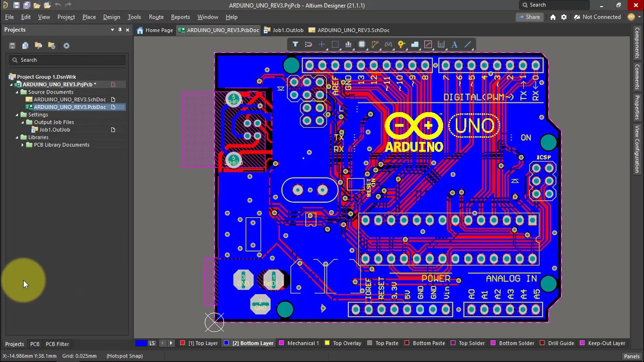
Task: Click the move/plus cross tool
Action: tap(322, 45)
